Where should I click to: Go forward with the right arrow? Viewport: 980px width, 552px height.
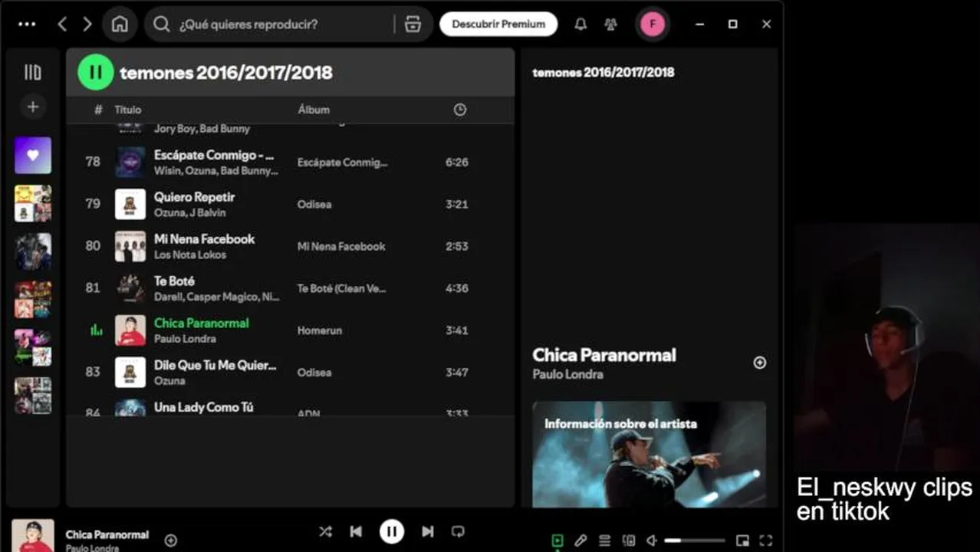coord(87,24)
